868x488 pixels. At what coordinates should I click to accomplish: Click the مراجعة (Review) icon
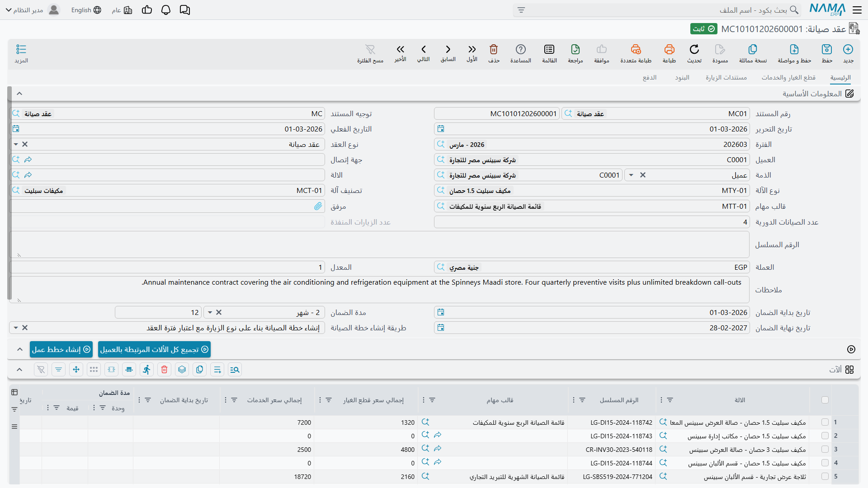[576, 49]
